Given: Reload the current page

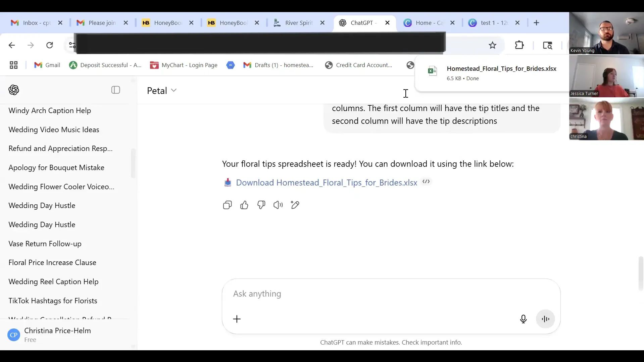Looking at the screenshot, I should pos(50,45).
